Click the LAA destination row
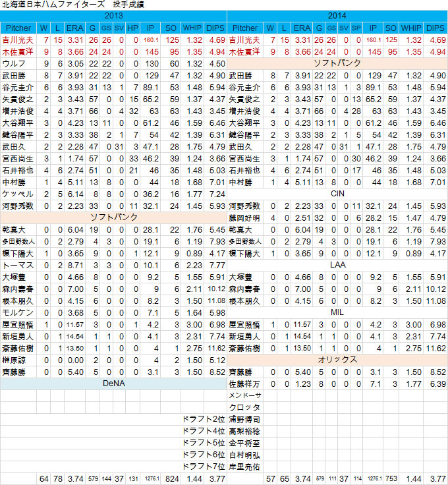 pyautogui.click(x=337, y=265)
